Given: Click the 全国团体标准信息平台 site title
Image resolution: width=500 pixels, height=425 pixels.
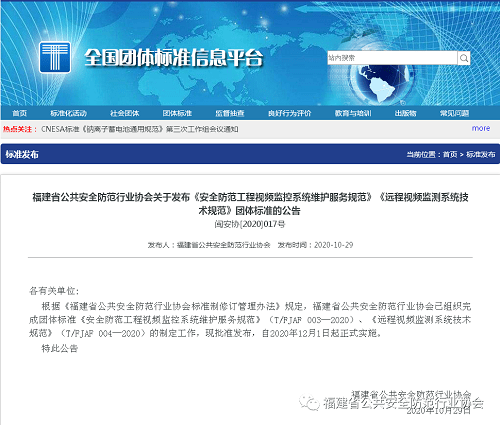Looking at the screenshot, I should (174, 58).
